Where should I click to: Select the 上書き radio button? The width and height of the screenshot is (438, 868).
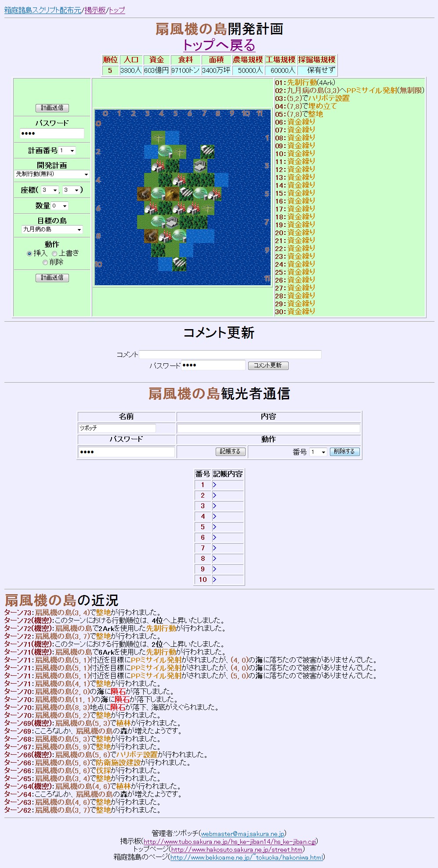[x=54, y=254]
